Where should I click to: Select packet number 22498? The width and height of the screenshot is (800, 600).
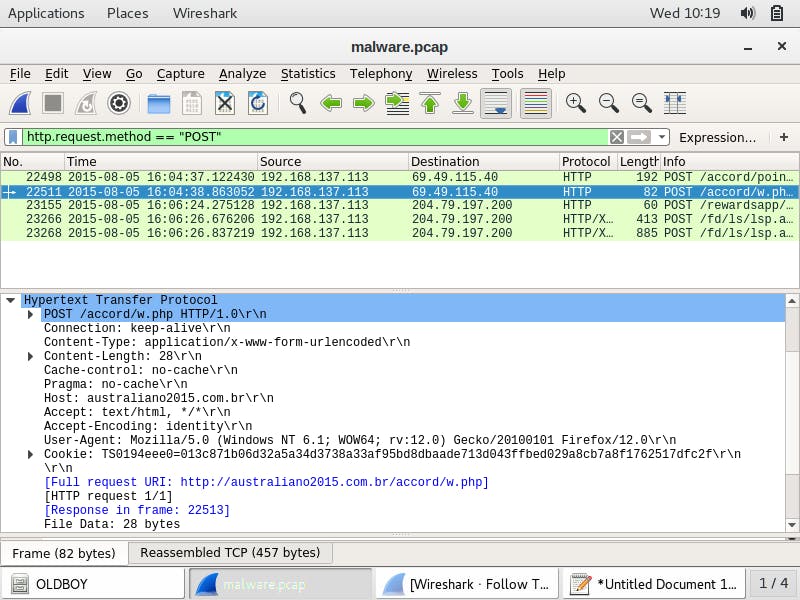pyautogui.click(x=399, y=177)
